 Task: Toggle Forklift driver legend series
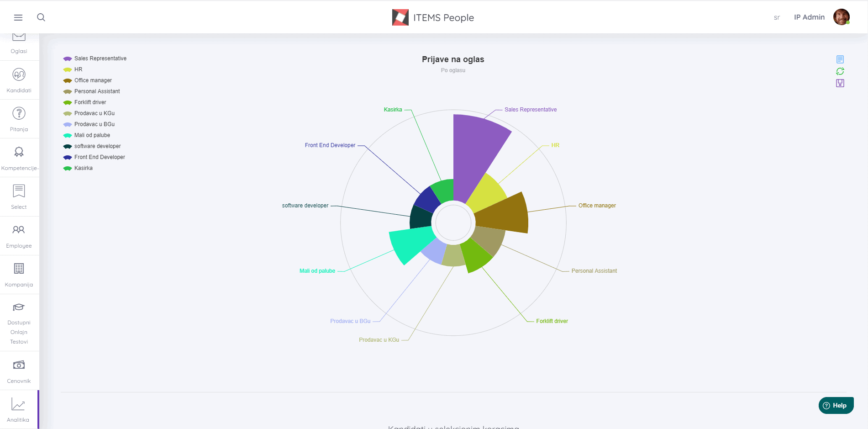[x=84, y=102]
